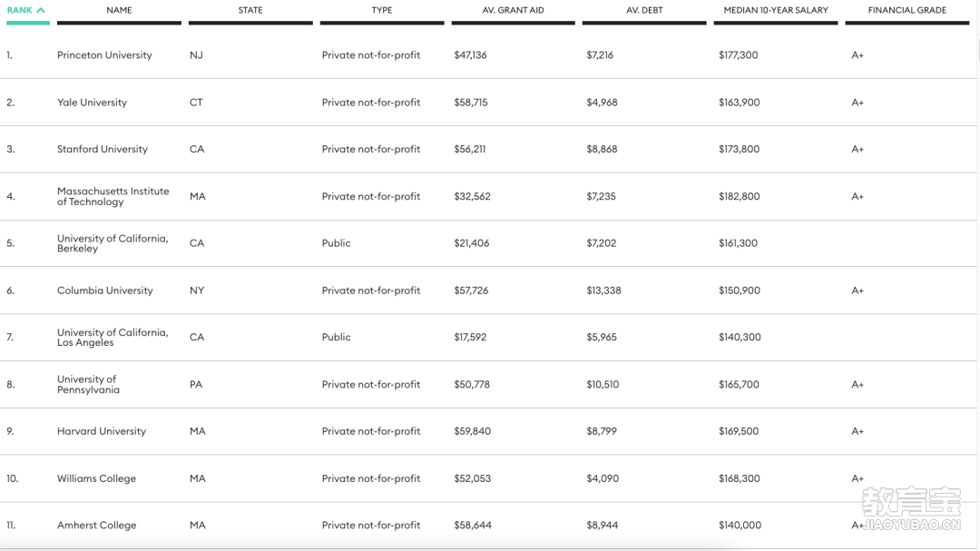Click University of California, Berkeley
The image size is (980, 551).
pos(113,243)
